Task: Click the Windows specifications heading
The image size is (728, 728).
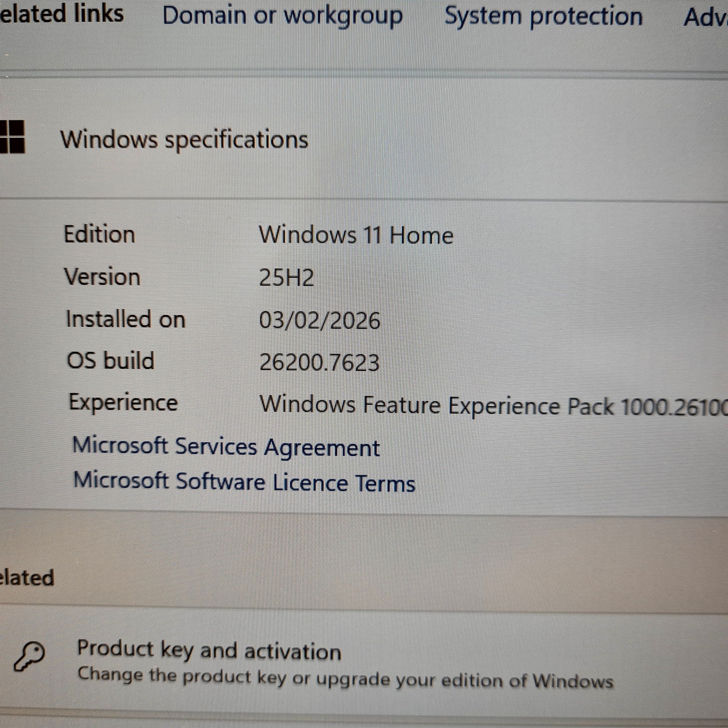Action: coord(184,139)
